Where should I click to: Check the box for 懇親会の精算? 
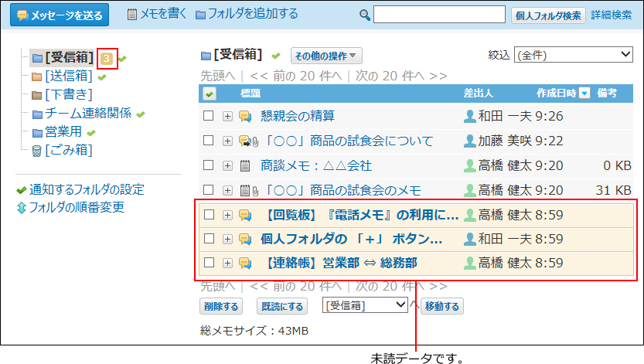point(209,116)
